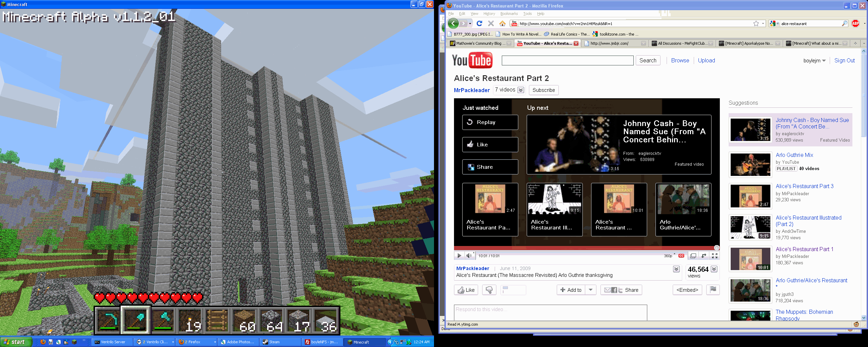Select diamond pickaxe in Minecraft hotbar
This screenshot has height=347, width=868.
point(108,321)
